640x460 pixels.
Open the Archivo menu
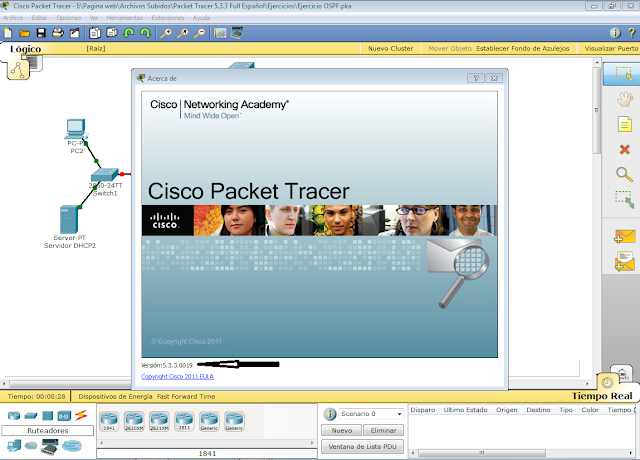click(x=13, y=18)
